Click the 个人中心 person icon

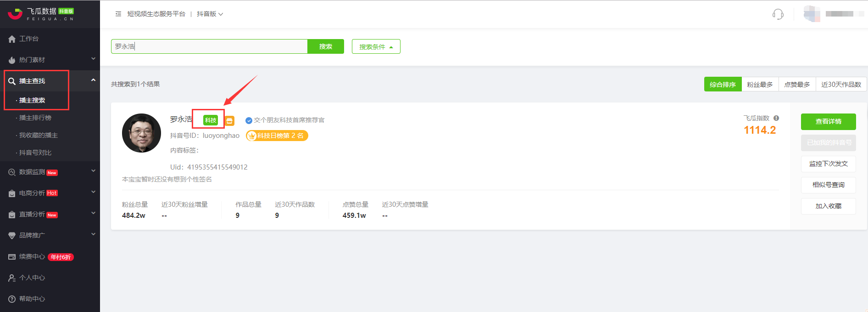[12, 278]
